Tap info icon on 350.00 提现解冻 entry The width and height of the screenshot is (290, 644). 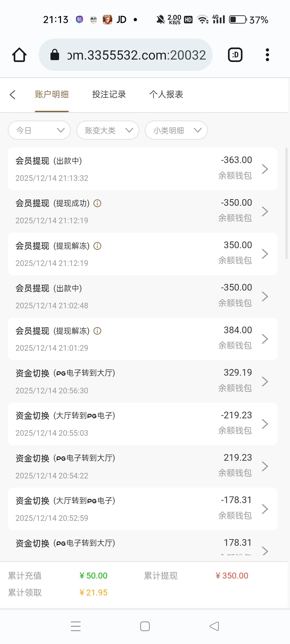(x=97, y=246)
